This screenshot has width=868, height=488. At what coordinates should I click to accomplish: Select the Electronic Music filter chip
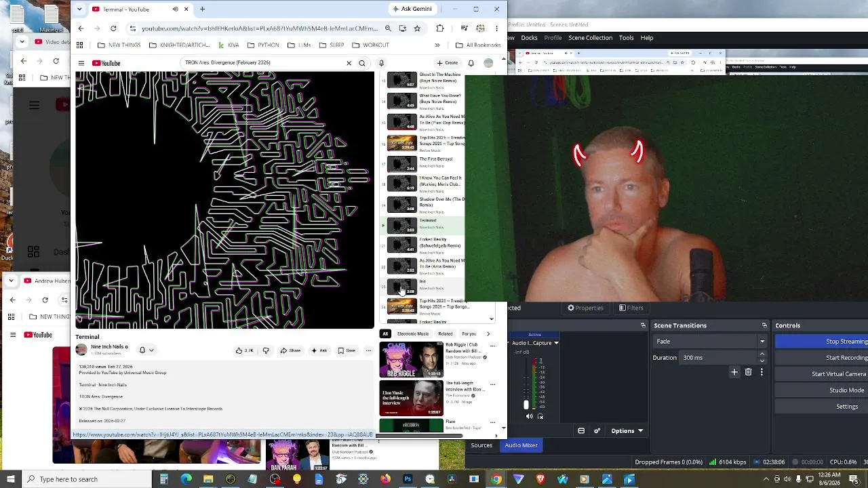click(413, 333)
